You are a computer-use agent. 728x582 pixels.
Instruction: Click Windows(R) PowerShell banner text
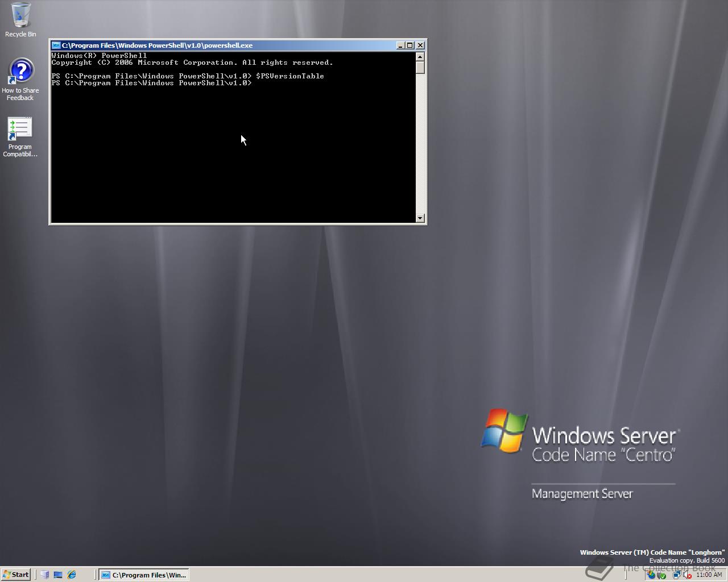coord(99,56)
